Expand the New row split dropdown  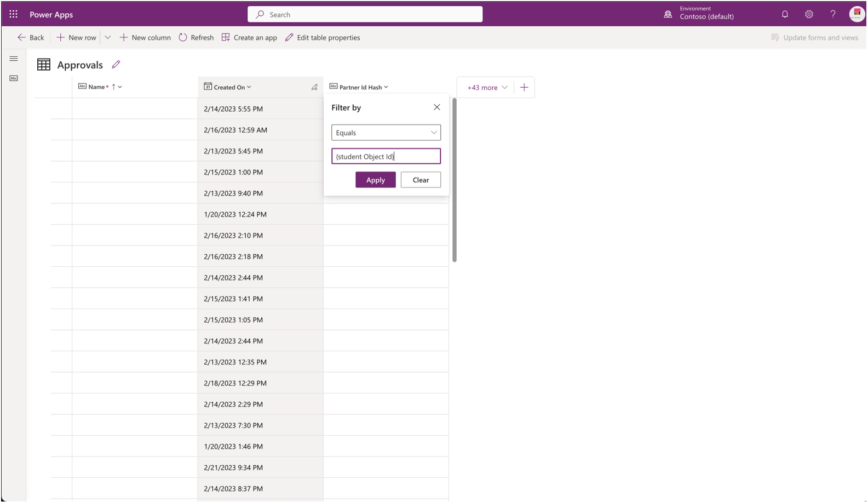click(x=108, y=37)
